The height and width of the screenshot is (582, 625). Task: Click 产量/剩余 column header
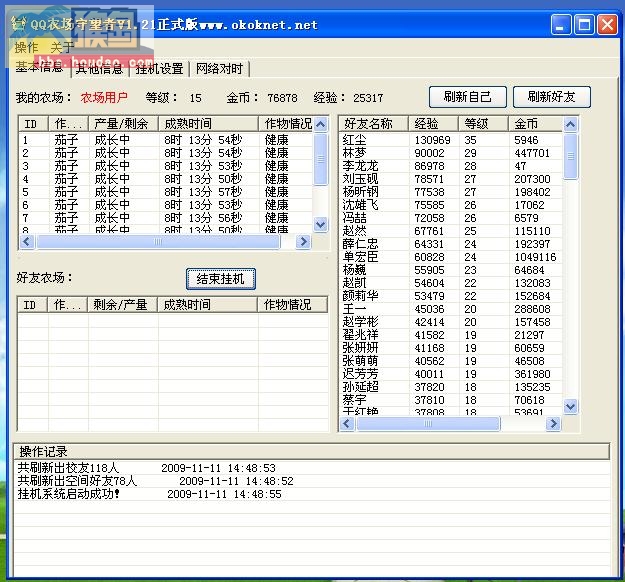click(x=123, y=124)
